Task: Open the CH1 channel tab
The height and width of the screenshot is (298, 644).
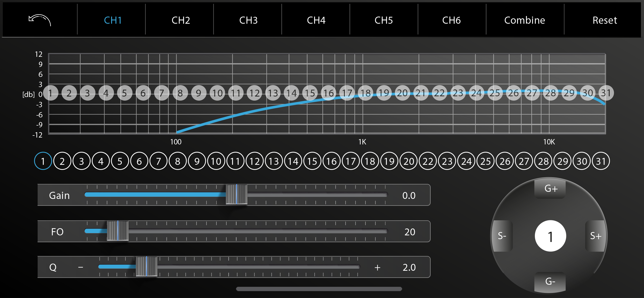Action: click(113, 20)
